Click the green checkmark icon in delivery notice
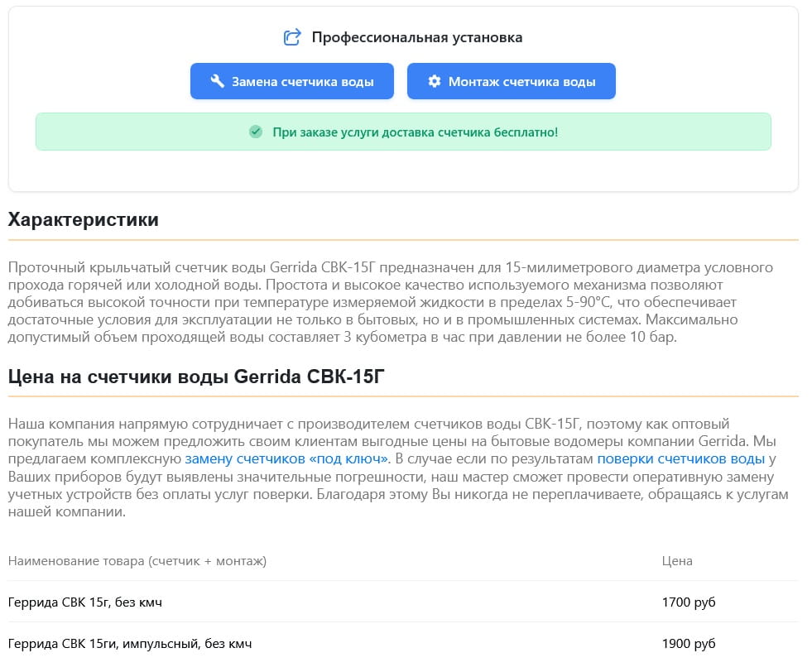The image size is (812, 667). [256, 132]
